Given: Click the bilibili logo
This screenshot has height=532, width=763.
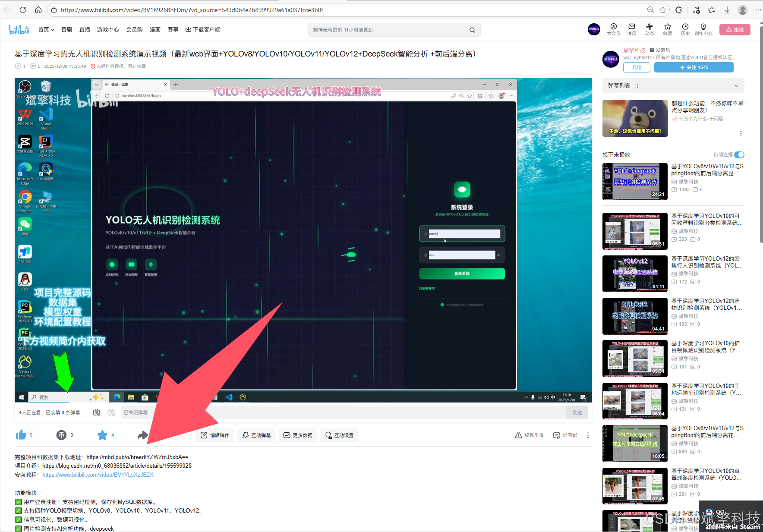Looking at the screenshot, I should (x=19, y=30).
